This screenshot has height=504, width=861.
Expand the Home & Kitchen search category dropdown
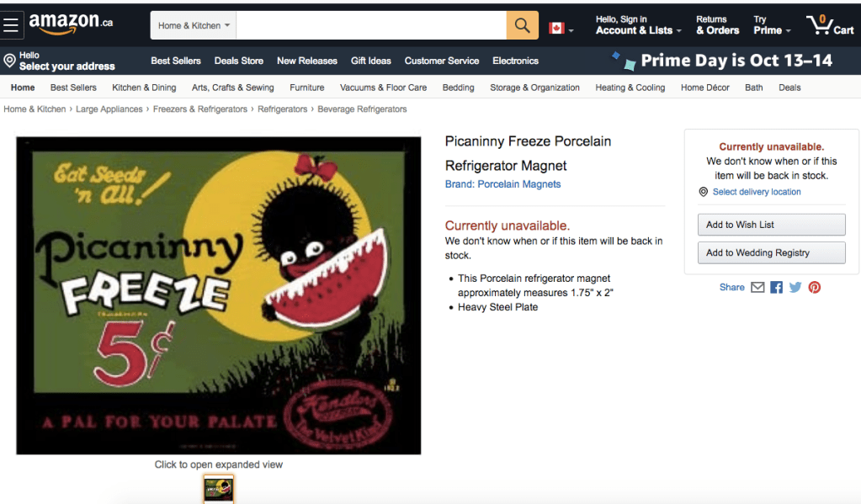[x=194, y=25]
